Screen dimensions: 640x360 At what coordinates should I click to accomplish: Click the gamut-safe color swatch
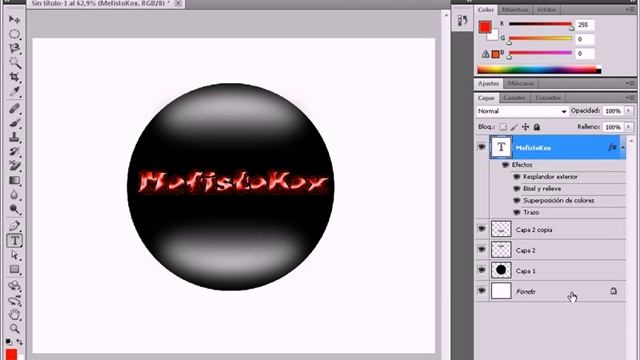point(496,54)
